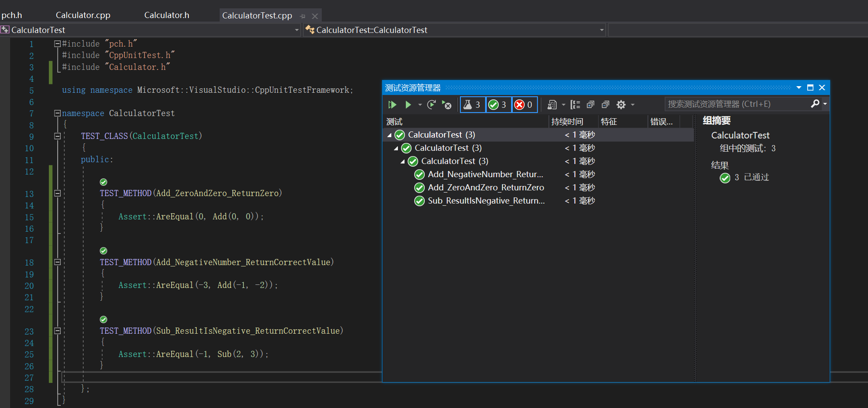Switch to the Calculator.h tab
Image resolution: width=868 pixels, height=408 pixels.
(166, 15)
